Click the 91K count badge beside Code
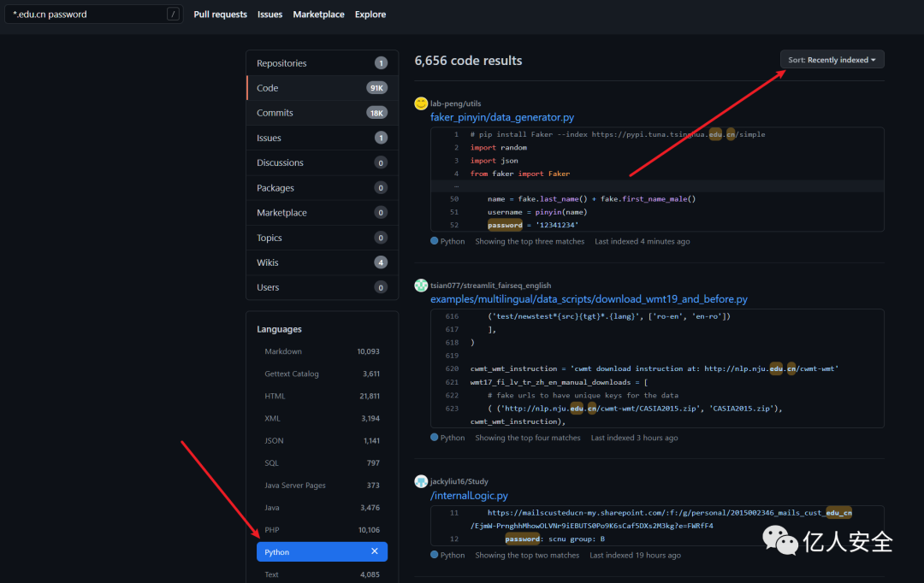This screenshot has width=924, height=583. [376, 88]
